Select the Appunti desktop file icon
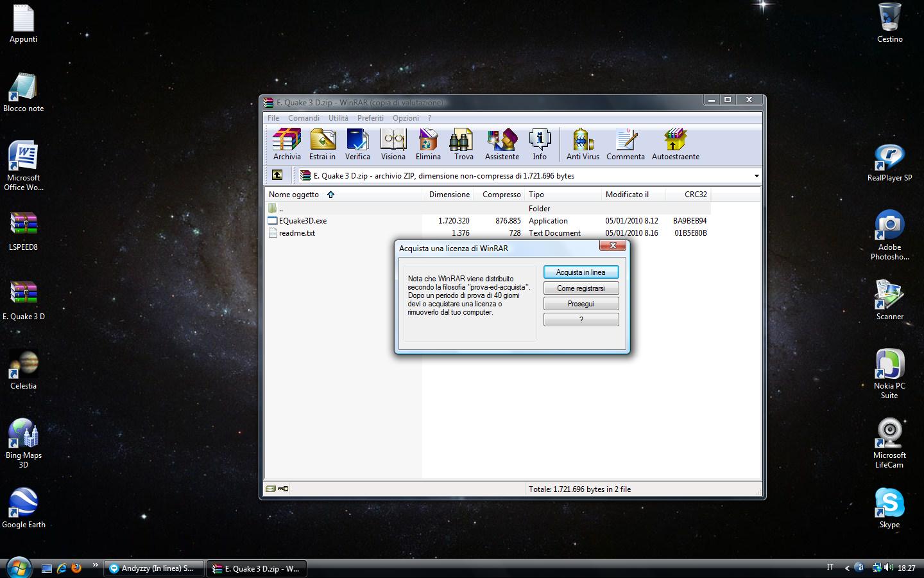Image resolution: width=924 pixels, height=578 pixels. click(x=24, y=23)
